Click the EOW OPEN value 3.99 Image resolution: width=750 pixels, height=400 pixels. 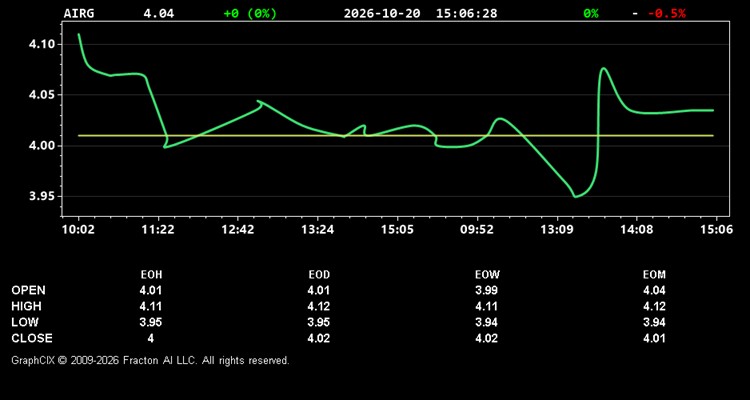(x=486, y=290)
